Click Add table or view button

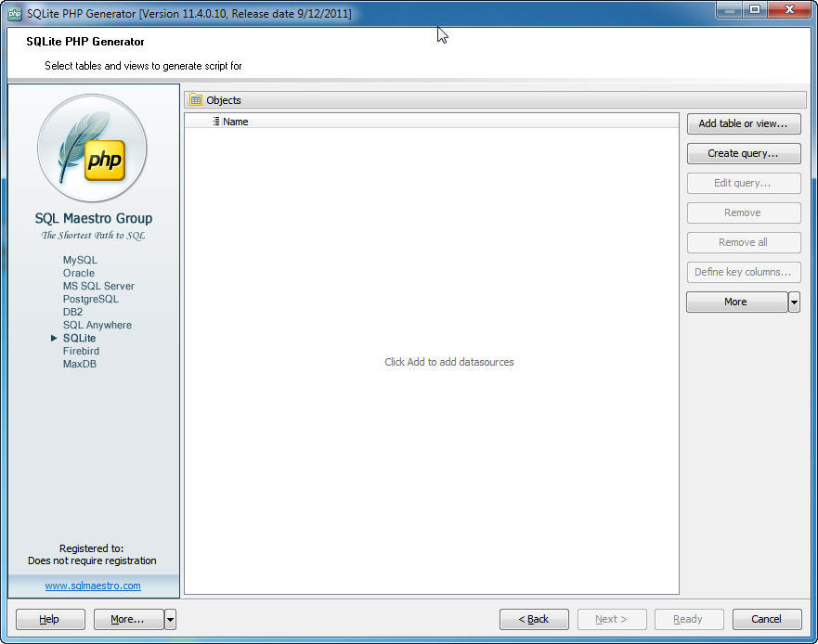[743, 123]
